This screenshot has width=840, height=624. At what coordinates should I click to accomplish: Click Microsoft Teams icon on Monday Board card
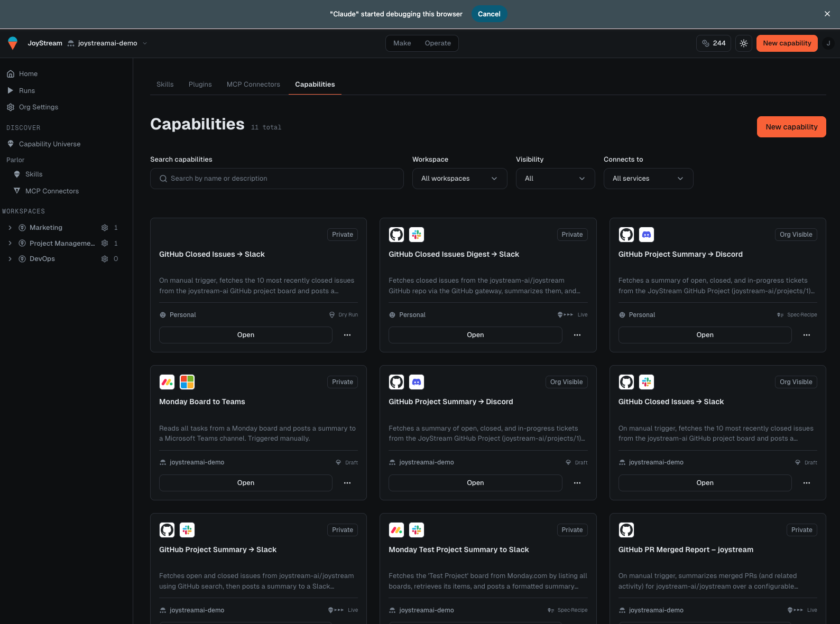(x=187, y=382)
